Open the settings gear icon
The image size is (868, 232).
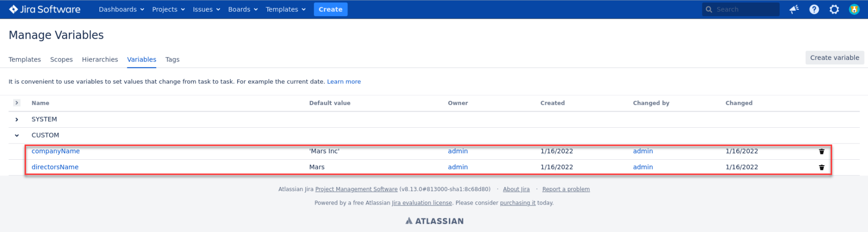834,9
